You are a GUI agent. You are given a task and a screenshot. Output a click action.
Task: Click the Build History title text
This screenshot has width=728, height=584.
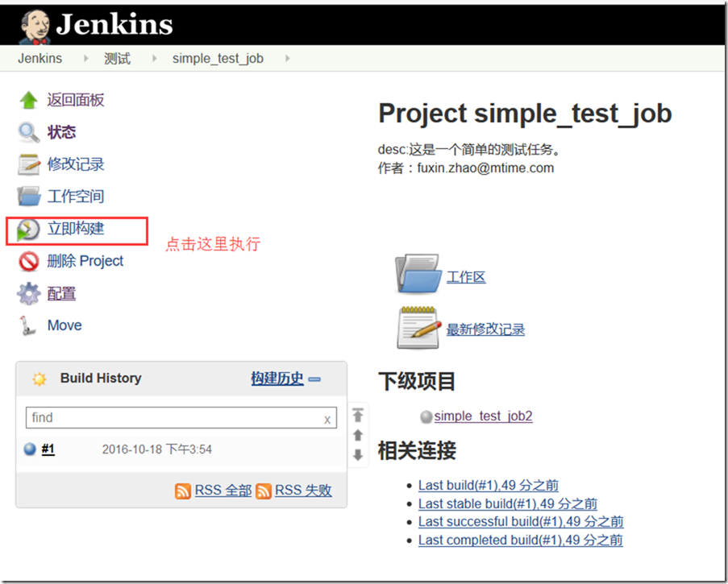tap(101, 379)
